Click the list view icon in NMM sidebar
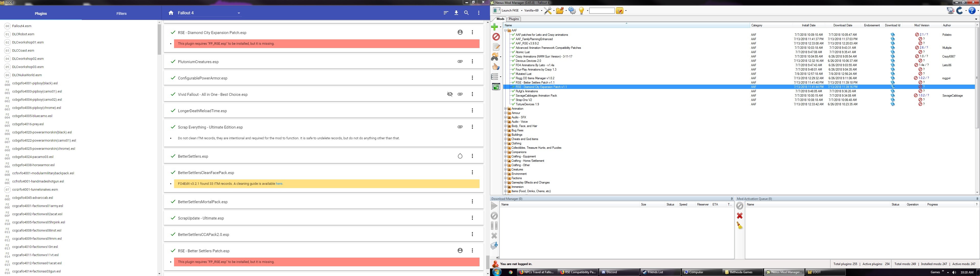This screenshot has height=276, width=980. point(495,77)
